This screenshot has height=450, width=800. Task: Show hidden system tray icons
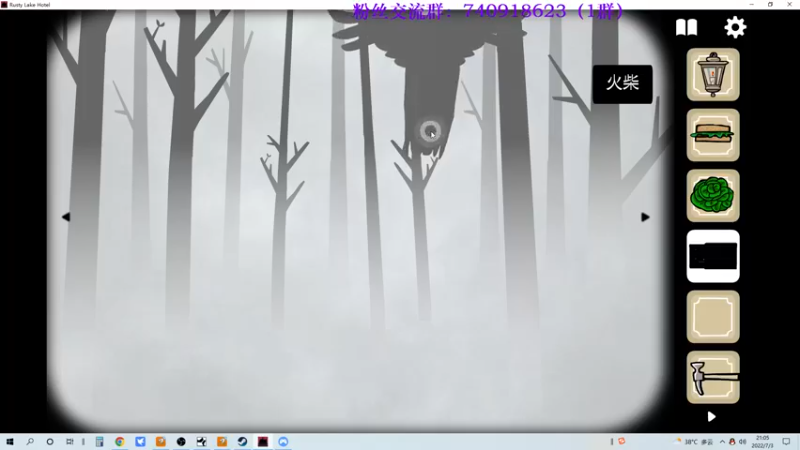coord(722,442)
